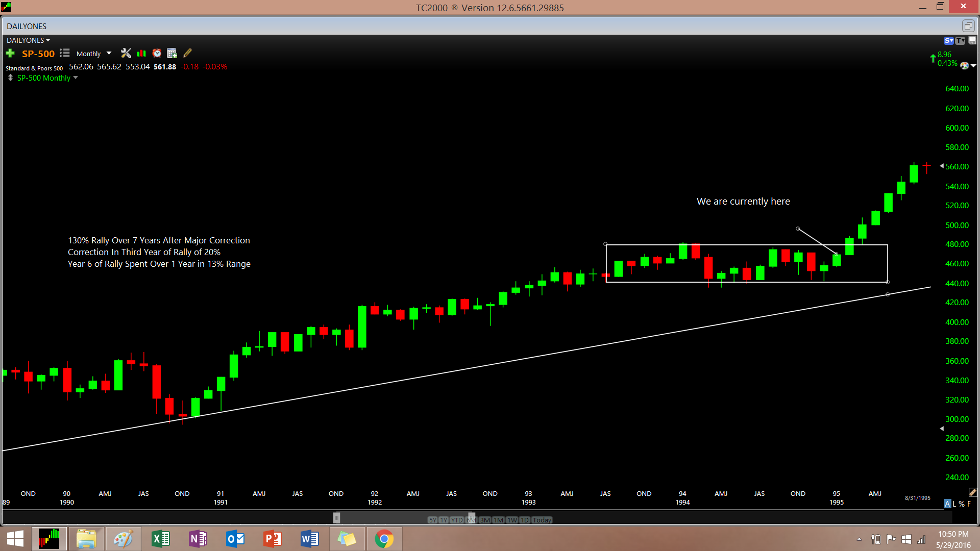Open Excel from the Windows taskbar
The width and height of the screenshot is (980, 551).
coord(161,539)
